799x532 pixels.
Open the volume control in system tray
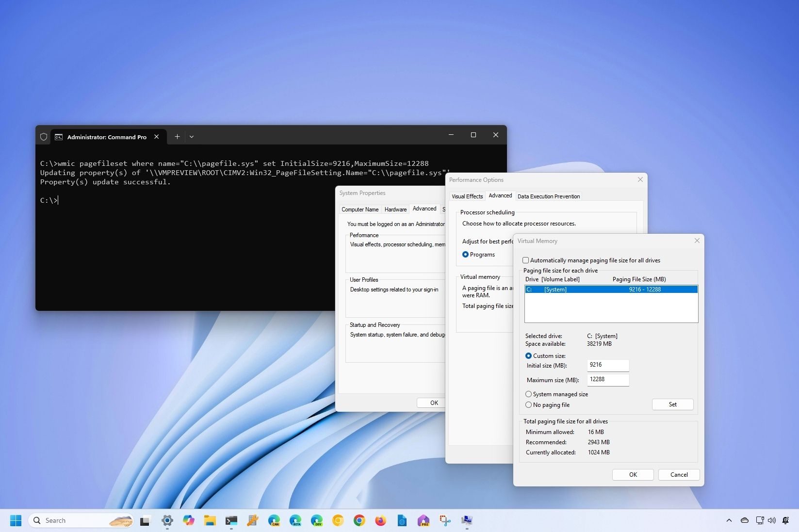click(x=771, y=520)
